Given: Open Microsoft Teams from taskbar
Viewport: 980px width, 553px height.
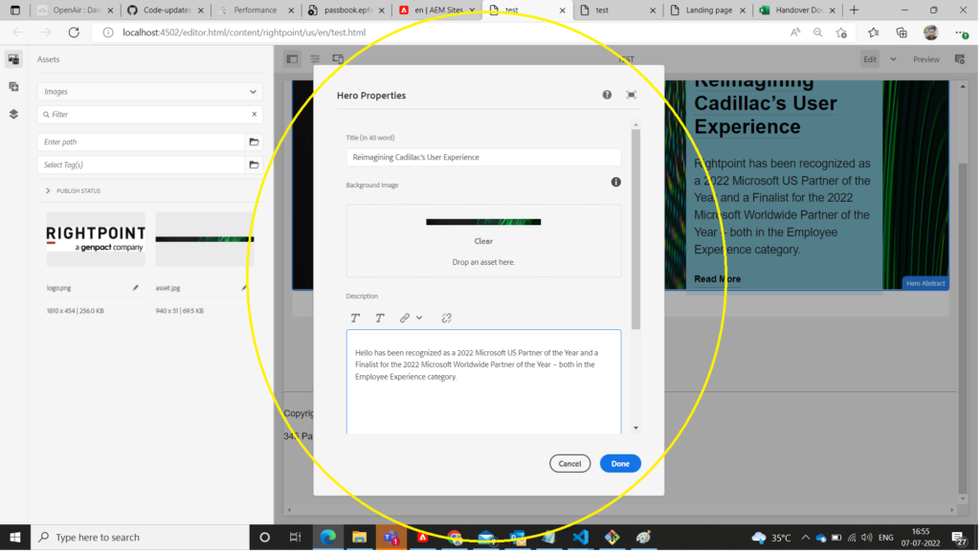Looking at the screenshot, I should [391, 538].
